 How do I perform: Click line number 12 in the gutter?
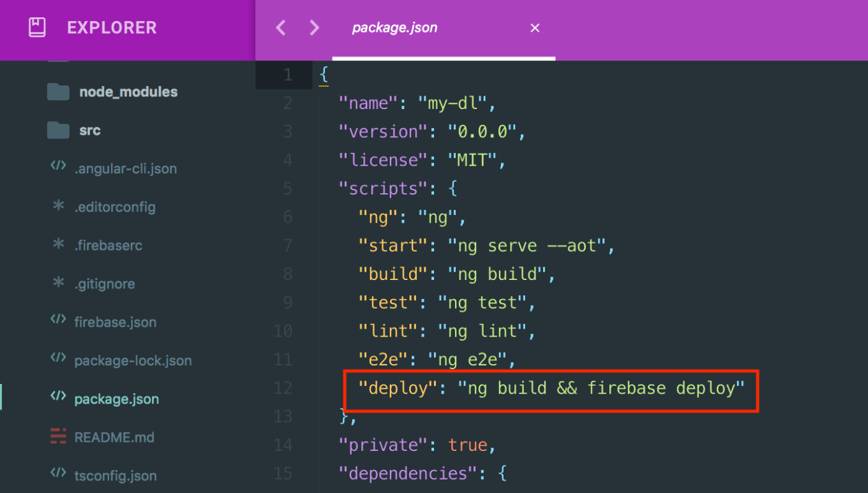tap(283, 388)
